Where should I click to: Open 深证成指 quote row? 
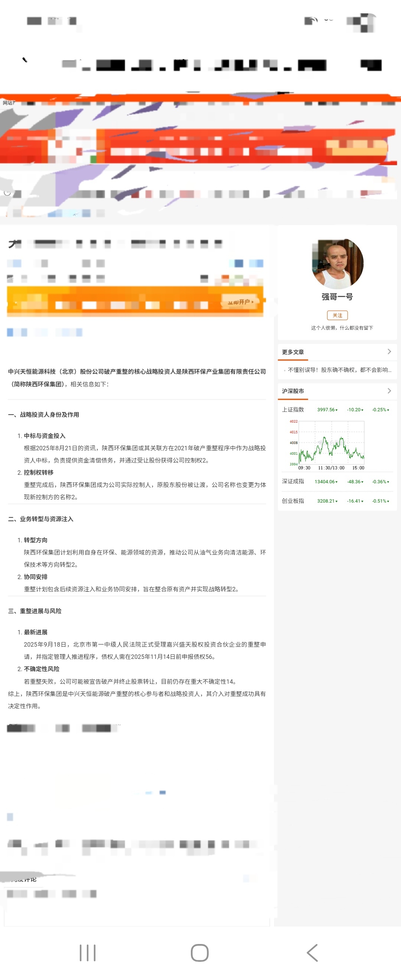(337, 481)
